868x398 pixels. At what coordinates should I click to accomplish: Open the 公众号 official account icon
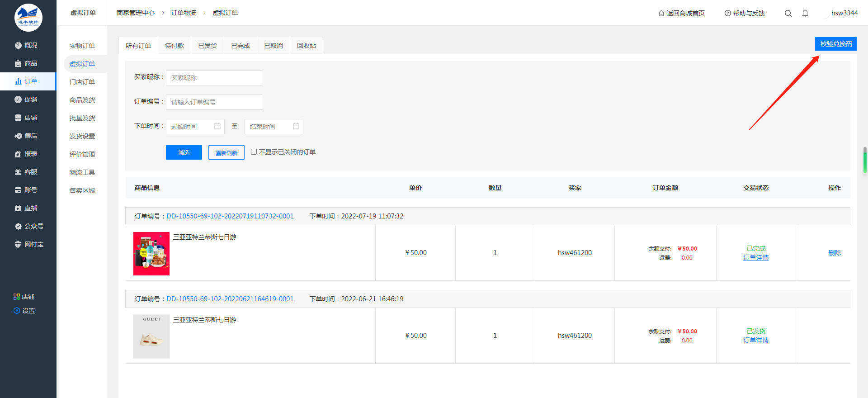point(18,226)
